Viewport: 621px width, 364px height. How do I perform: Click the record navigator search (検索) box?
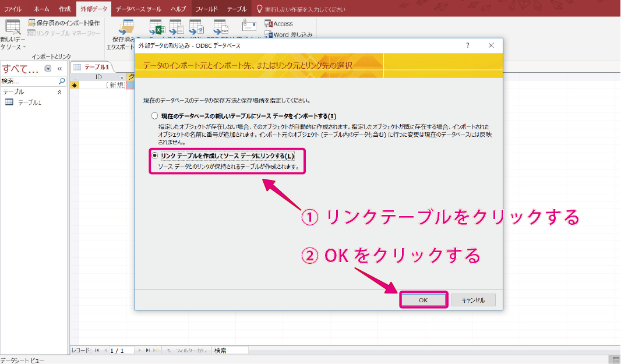coord(230,350)
